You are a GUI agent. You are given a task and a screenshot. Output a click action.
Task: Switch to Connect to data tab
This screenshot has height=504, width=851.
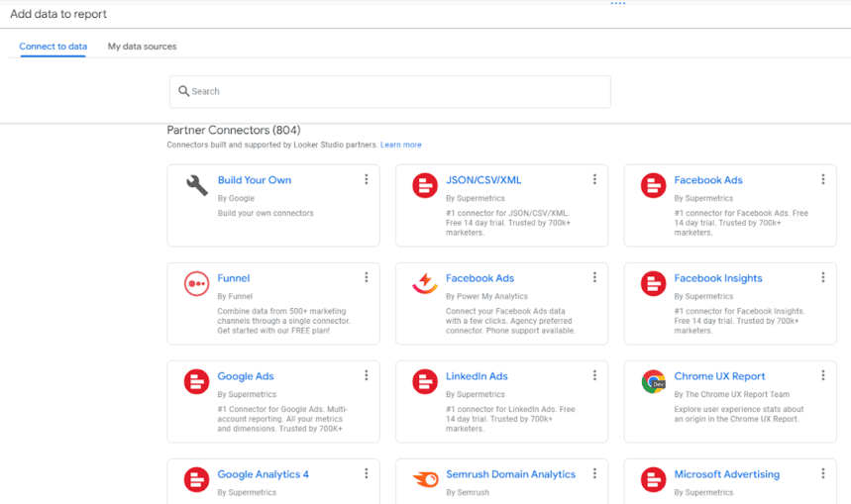[53, 47]
